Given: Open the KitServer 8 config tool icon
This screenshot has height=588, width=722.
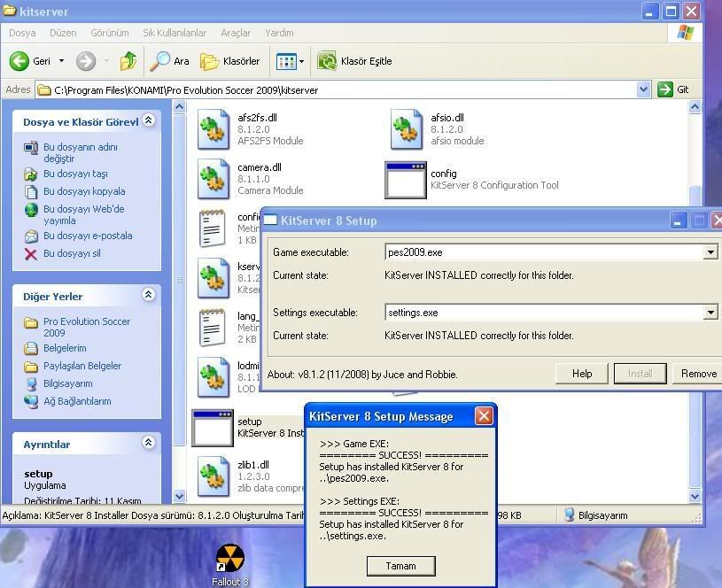Looking at the screenshot, I should pos(406,180).
